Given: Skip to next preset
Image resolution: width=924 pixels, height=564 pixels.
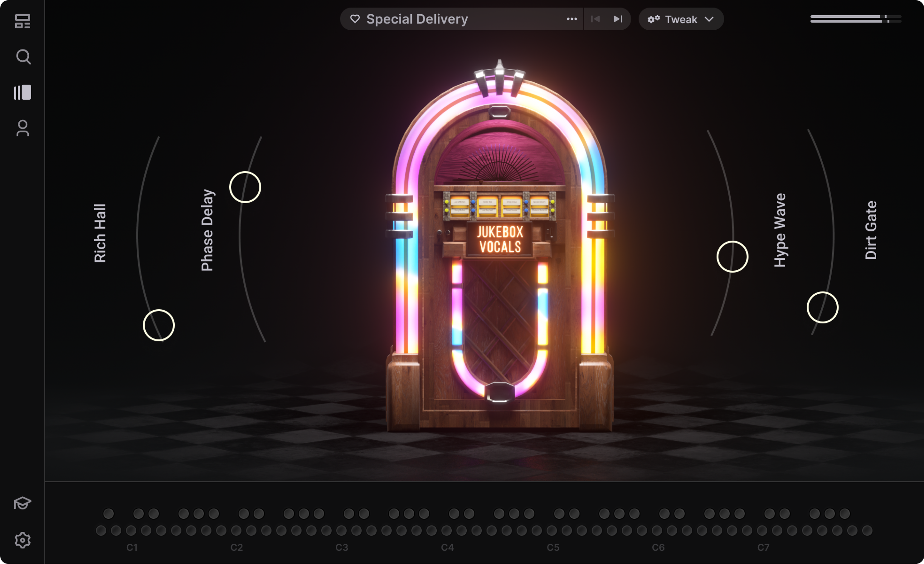Looking at the screenshot, I should [x=618, y=19].
